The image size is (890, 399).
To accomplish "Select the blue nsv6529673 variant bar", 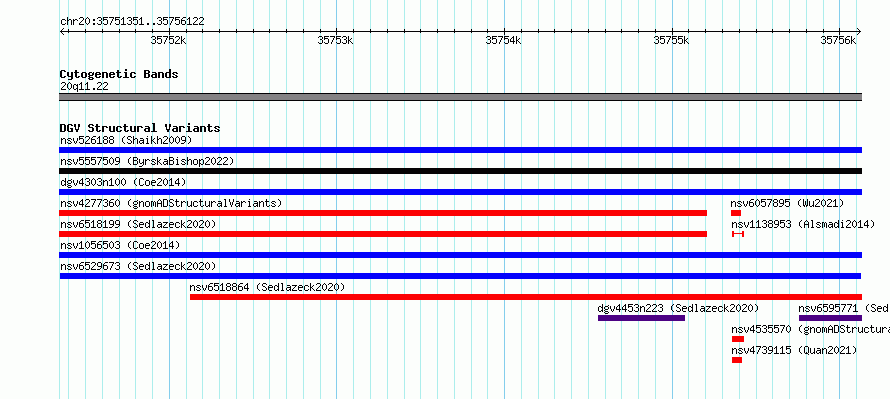I will click(x=460, y=276).
